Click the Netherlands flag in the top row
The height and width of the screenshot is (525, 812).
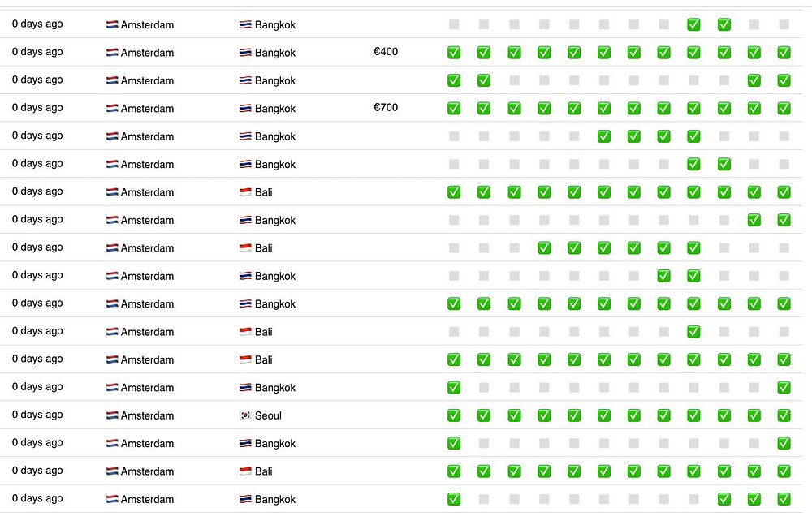pyautogui.click(x=112, y=25)
